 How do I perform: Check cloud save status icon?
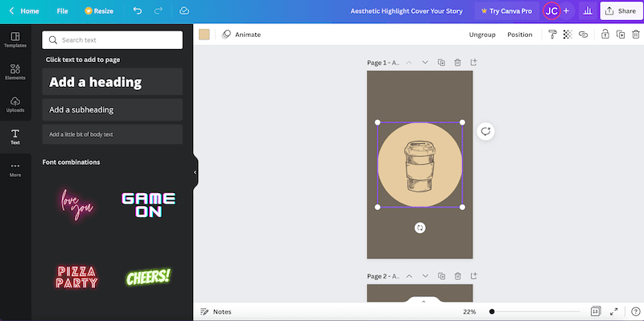(x=184, y=11)
